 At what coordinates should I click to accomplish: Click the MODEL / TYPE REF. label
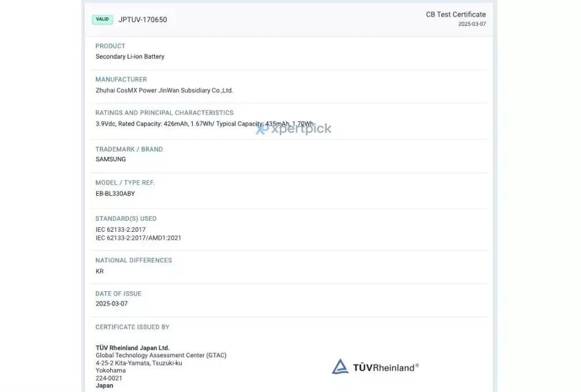(x=125, y=183)
